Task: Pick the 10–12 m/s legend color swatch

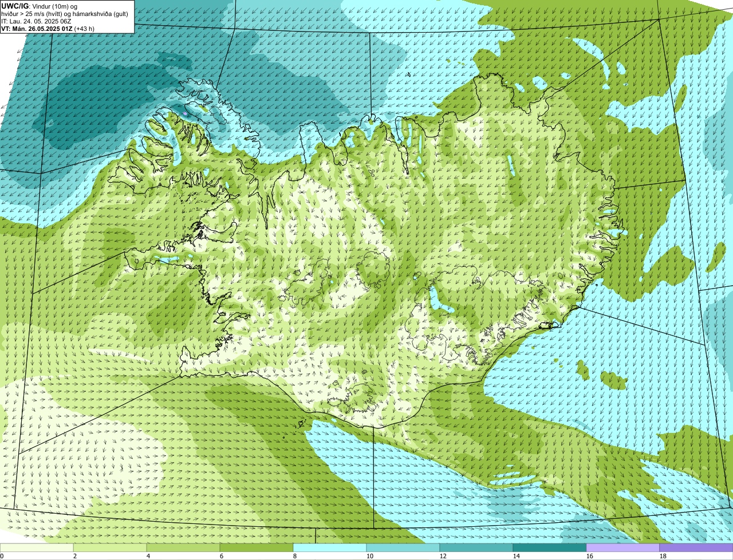Action: (403, 547)
